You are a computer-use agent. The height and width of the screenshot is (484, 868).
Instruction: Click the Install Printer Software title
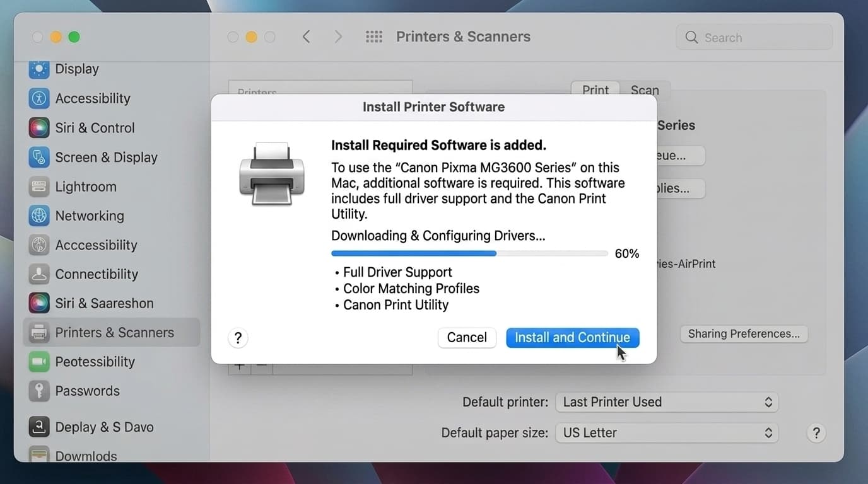(x=434, y=107)
